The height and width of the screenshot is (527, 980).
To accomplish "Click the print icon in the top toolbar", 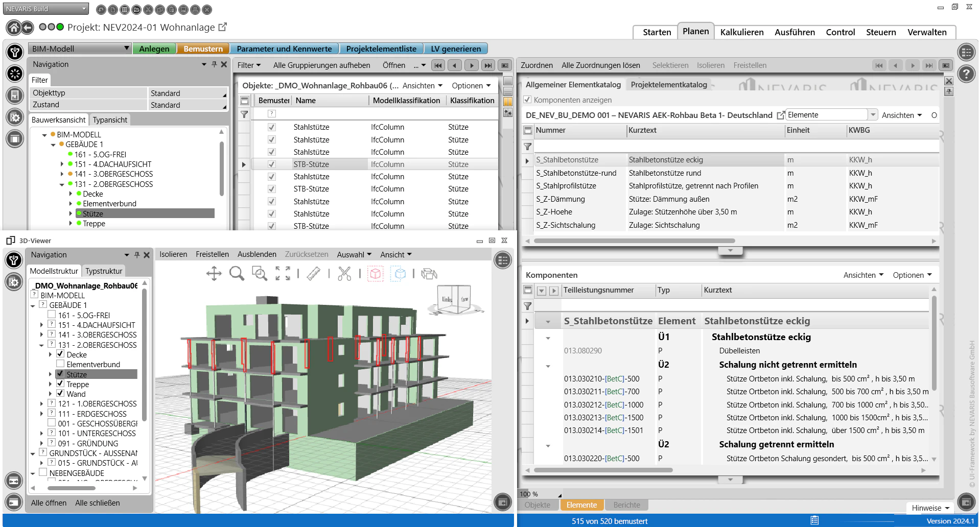I will (195, 9).
